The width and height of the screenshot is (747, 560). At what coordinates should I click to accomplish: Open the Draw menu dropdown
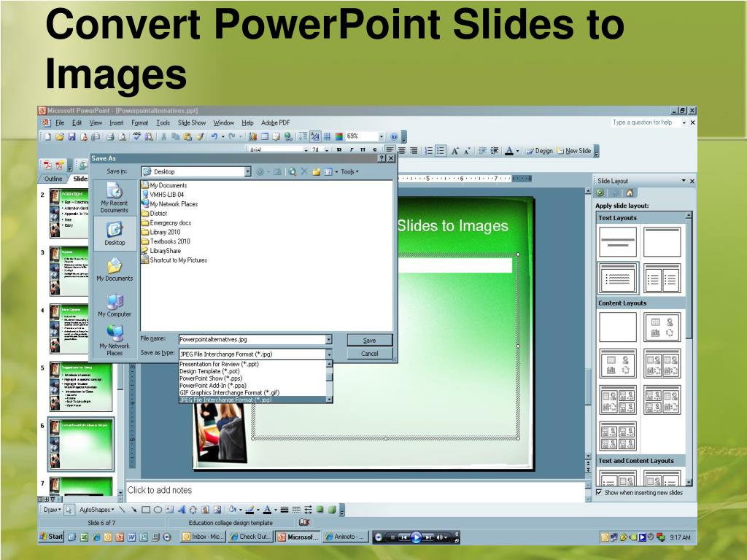pos(51,510)
